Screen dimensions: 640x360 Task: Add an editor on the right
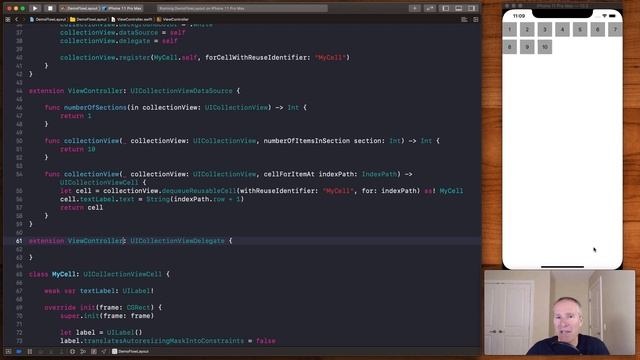point(476,19)
